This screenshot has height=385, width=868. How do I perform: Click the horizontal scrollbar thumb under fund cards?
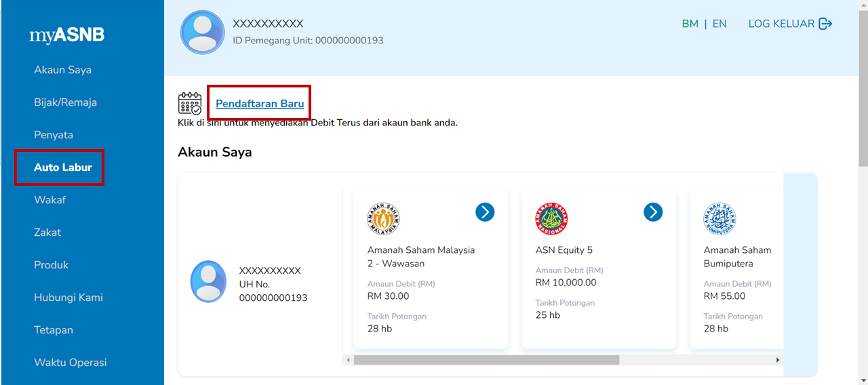[x=486, y=360]
